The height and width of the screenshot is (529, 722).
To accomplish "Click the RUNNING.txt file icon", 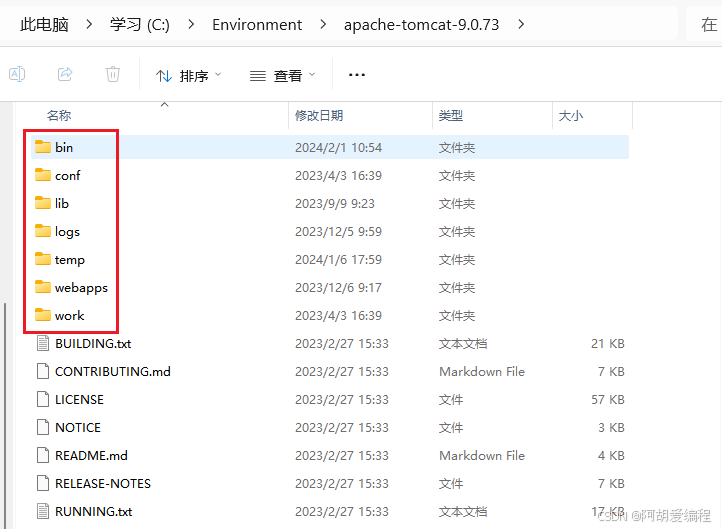I will point(43,512).
